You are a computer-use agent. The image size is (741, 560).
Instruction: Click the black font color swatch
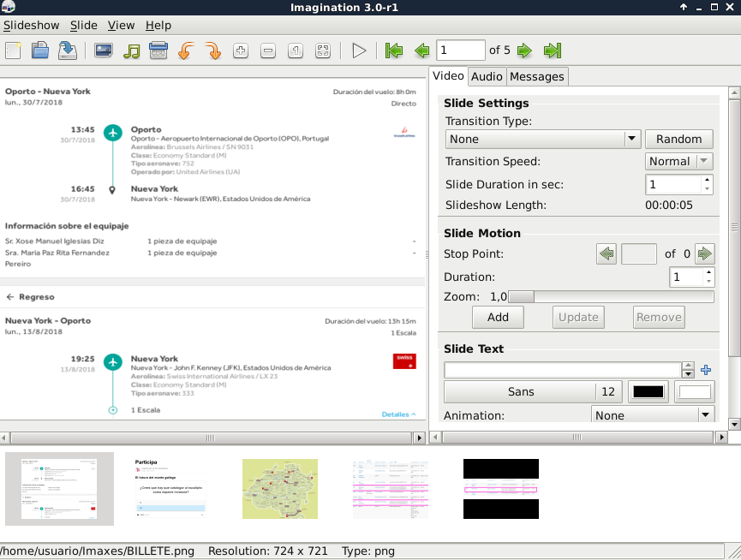click(648, 392)
